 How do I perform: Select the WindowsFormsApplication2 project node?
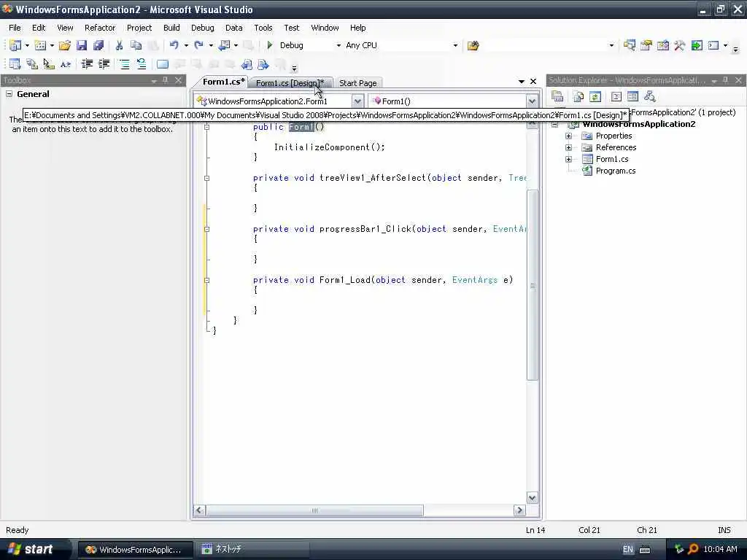(x=638, y=124)
